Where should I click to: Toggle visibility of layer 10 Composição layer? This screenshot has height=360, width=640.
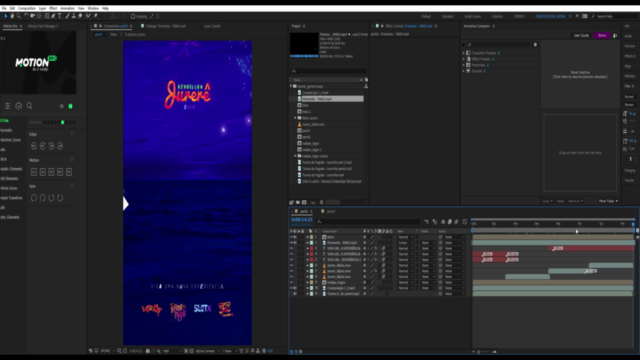click(291, 288)
